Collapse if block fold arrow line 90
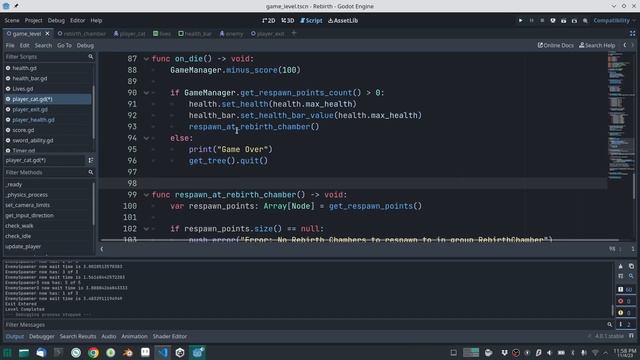The height and width of the screenshot is (360, 640). (146, 93)
